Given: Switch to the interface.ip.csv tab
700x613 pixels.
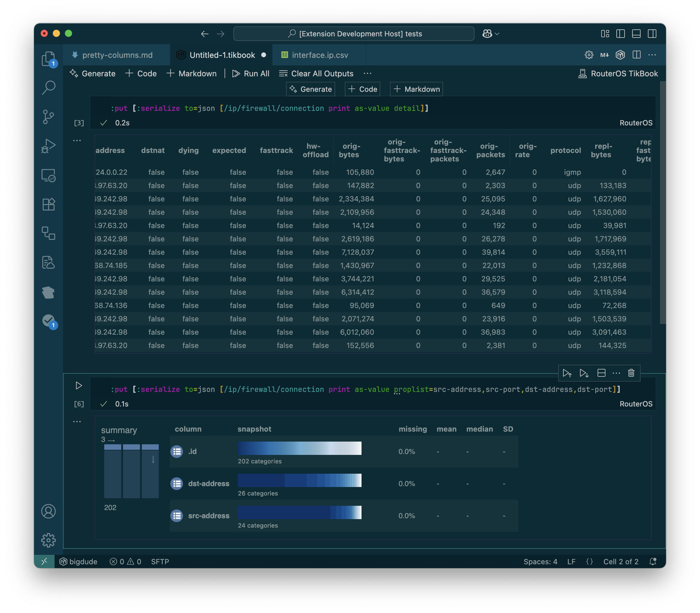Looking at the screenshot, I should pos(319,55).
